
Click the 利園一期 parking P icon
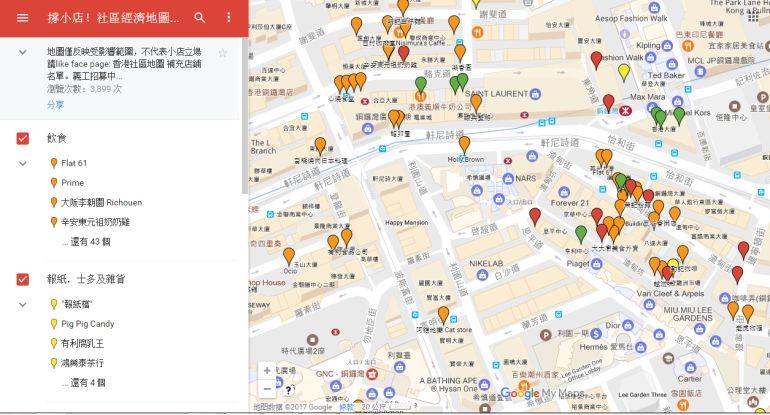(545, 335)
